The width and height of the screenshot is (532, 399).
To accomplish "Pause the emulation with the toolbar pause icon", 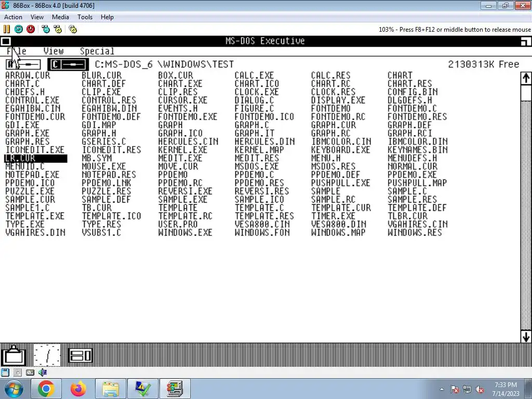I will [6, 29].
